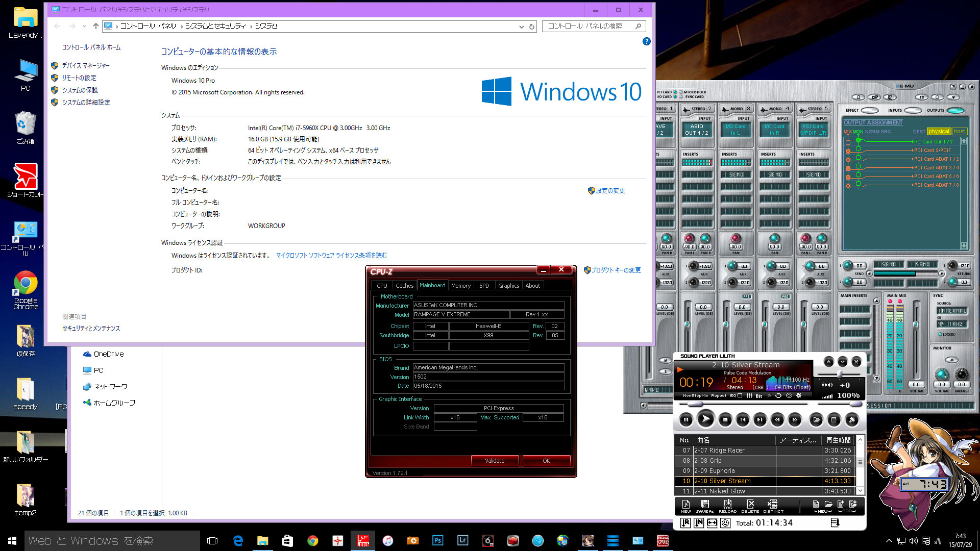Create NEW playlist in Lilith toolbar
Screen dimensions: 980x551
tap(685, 506)
